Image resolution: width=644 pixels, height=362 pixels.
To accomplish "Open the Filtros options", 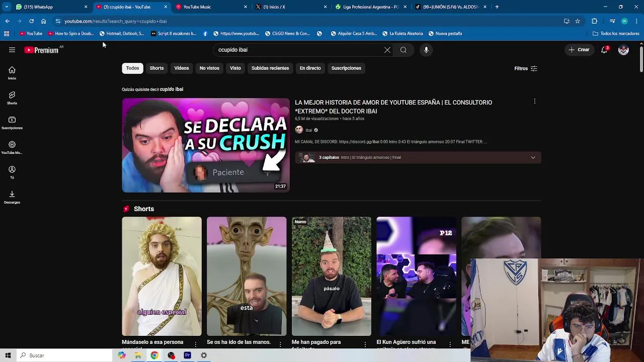I will 526,68.
